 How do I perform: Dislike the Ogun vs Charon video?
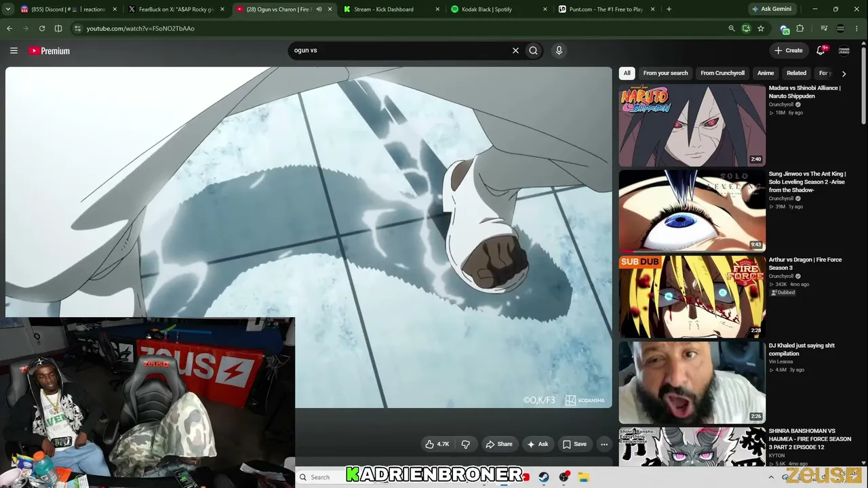point(466,444)
